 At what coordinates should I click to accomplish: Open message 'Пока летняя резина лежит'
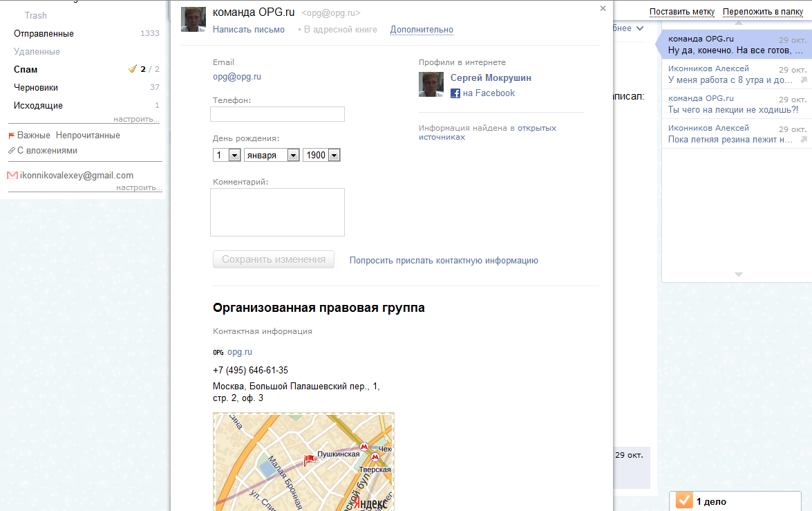737,133
